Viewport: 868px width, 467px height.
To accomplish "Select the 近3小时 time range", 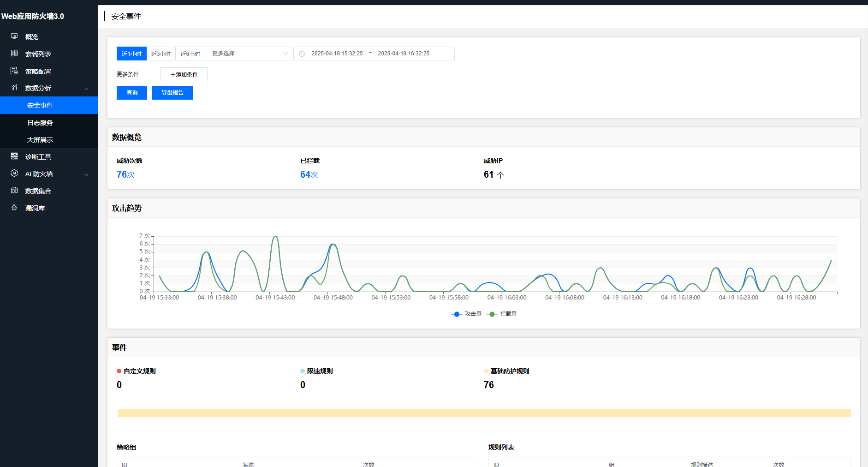I will [x=161, y=54].
